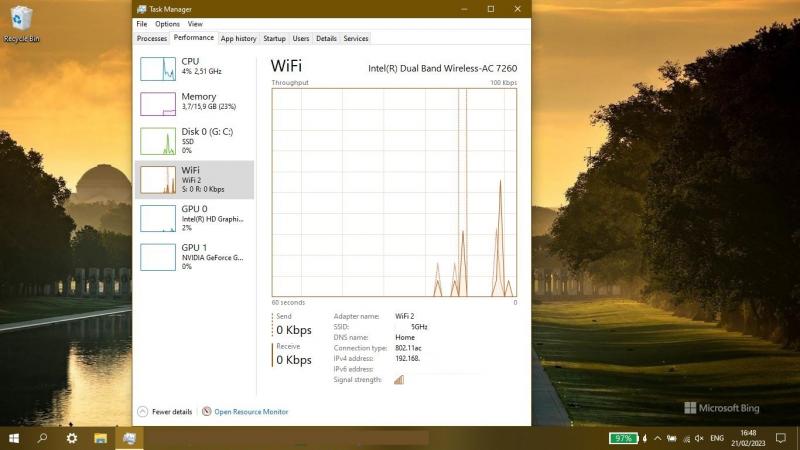Click the 100 Kbps scale label
800x450 pixels.
504,83
